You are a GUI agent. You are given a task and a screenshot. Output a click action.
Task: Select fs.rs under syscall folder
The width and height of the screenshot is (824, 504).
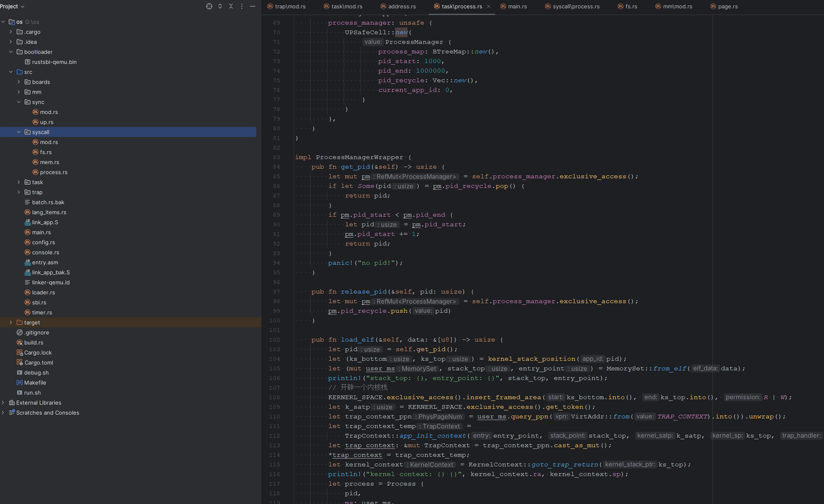click(x=46, y=152)
